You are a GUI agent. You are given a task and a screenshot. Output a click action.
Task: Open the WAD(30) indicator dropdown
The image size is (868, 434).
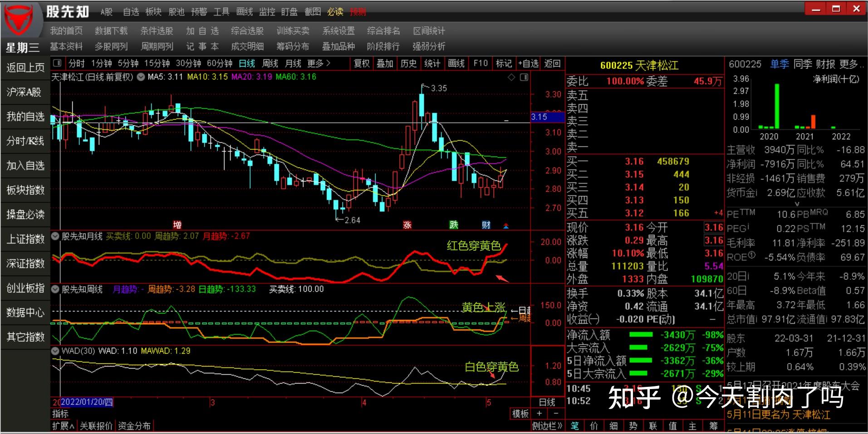click(x=55, y=351)
